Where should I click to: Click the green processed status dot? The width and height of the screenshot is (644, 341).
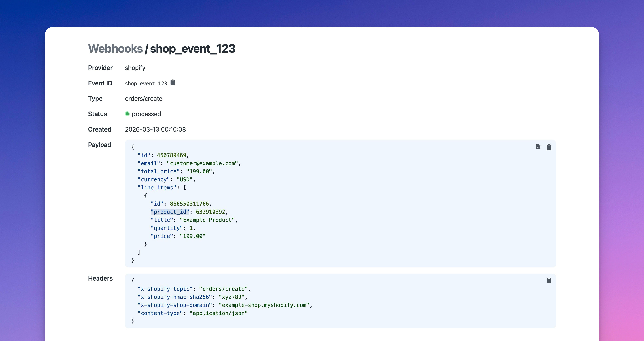(x=128, y=114)
